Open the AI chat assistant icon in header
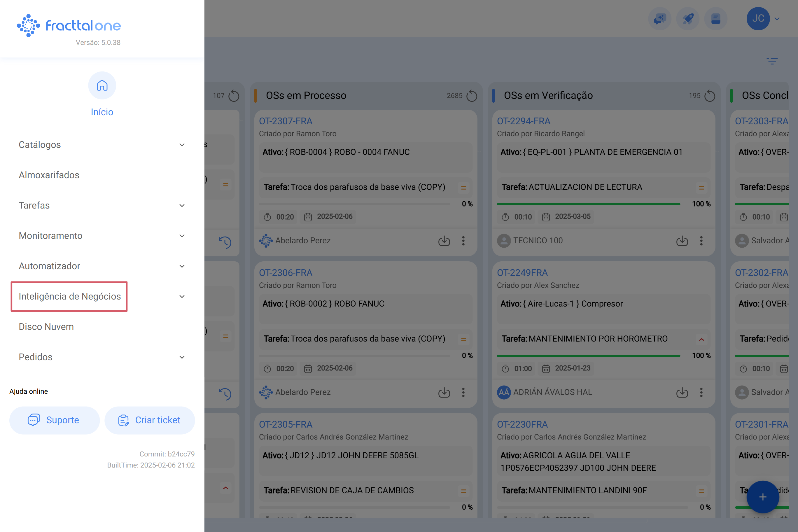Image resolution: width=798 pixels, height=532 pixels. [660, 18]
